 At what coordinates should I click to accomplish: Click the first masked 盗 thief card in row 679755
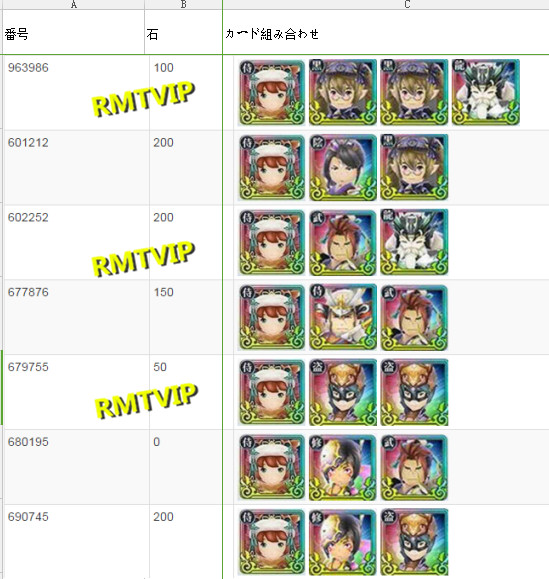pyautogui.click(x=343, y=392)
